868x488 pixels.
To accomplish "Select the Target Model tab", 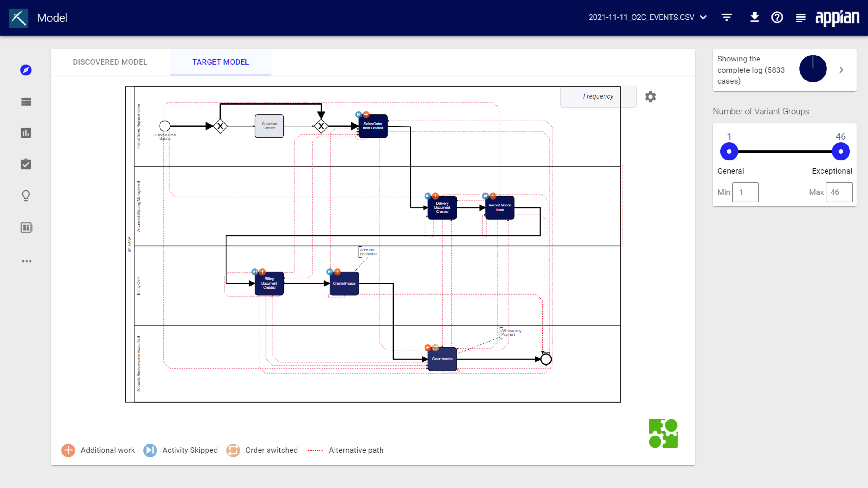I will (x=220, y=62).
